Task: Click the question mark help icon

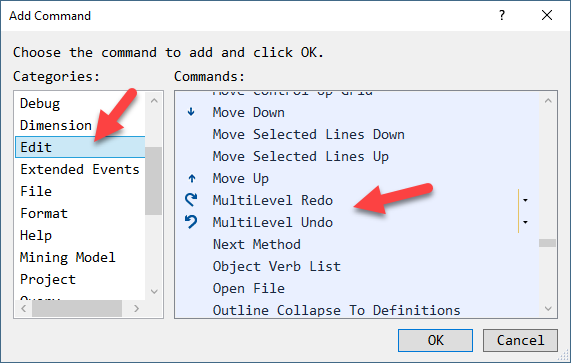Action: (x=502, y=15)
